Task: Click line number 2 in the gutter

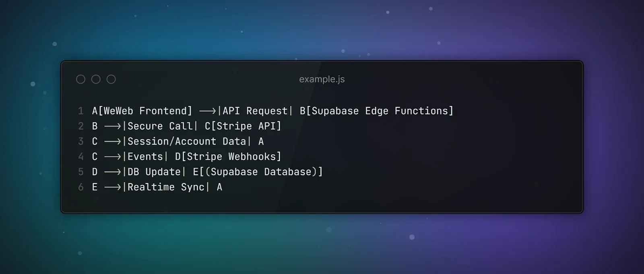Action: (x=81, y=126)
